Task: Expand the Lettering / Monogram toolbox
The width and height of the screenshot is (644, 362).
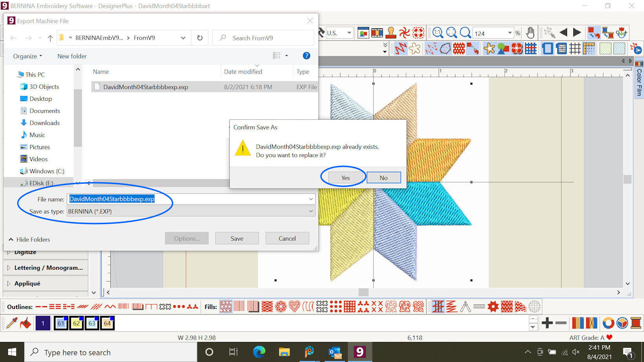Action: pyautogui.click(x=46, y=268)
